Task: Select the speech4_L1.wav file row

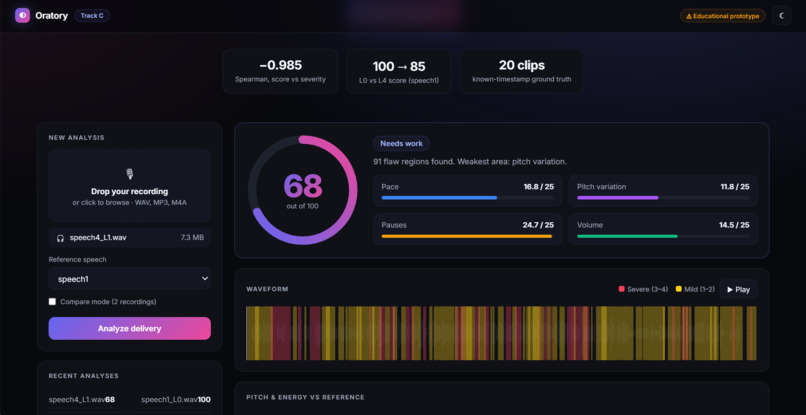Action: point(130,238)
